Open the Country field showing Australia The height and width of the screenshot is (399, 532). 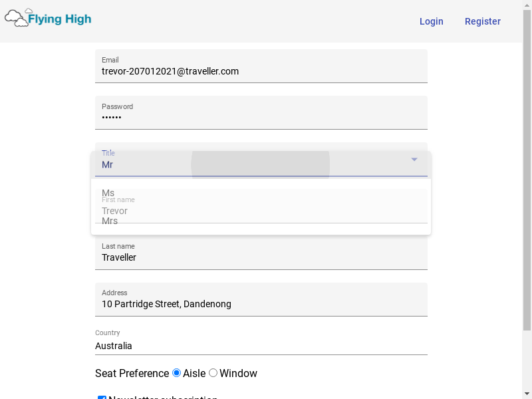click(261, 346)
